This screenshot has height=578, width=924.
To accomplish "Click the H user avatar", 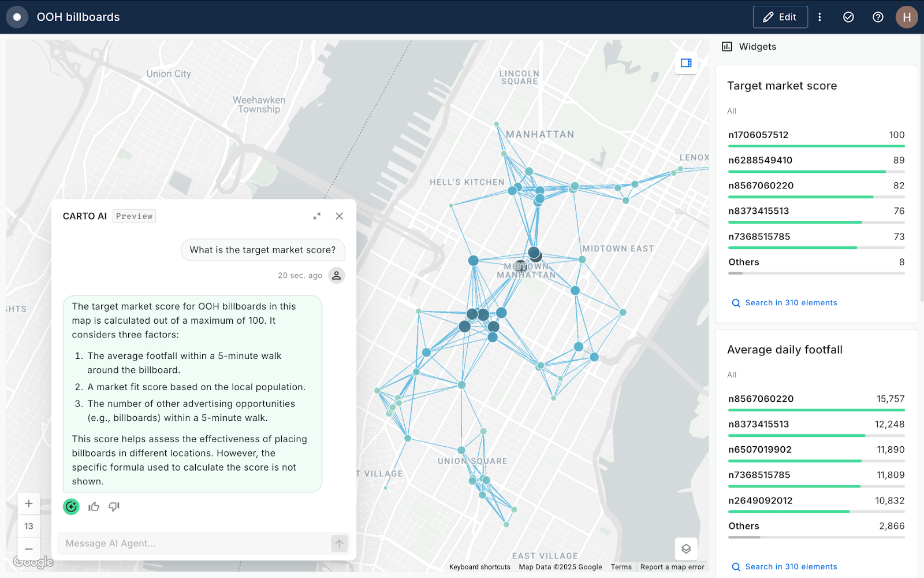I will click(907, 17).
